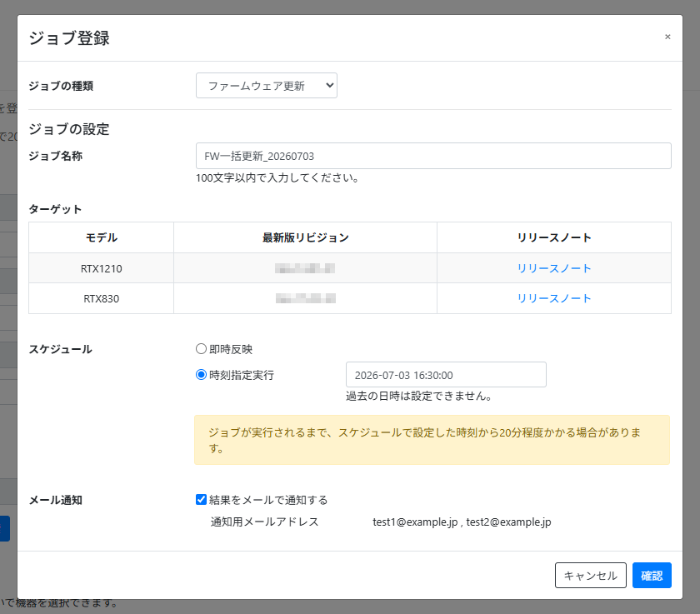Screen dimensions: 700x614
Task: Click the ジョブ名称 input field
Action: pos(433,156)
